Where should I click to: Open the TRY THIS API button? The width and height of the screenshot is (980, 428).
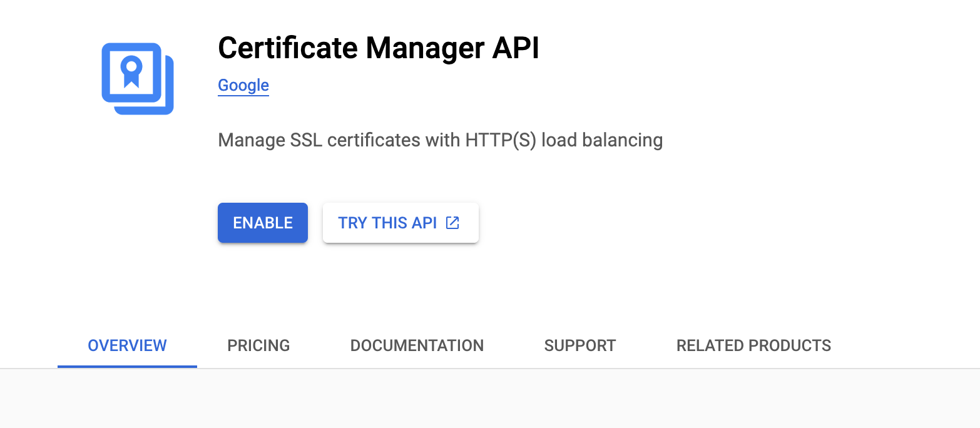point(401,223)
